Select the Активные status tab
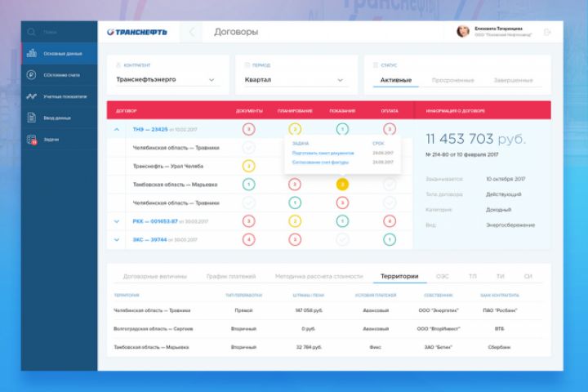 coord(396,80)
